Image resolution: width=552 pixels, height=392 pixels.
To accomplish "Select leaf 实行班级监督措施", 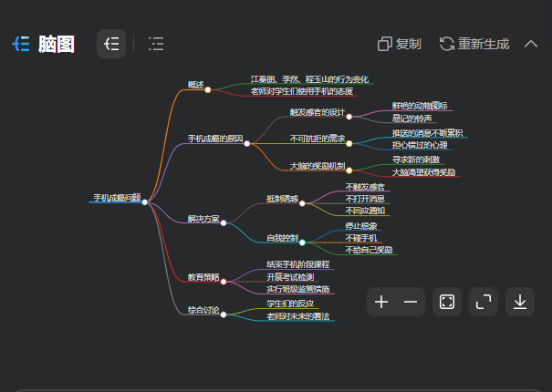I will 297,289.
